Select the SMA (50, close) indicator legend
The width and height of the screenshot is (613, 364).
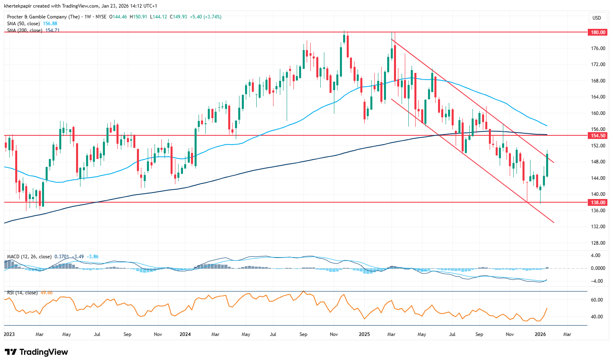pos(23,24)
